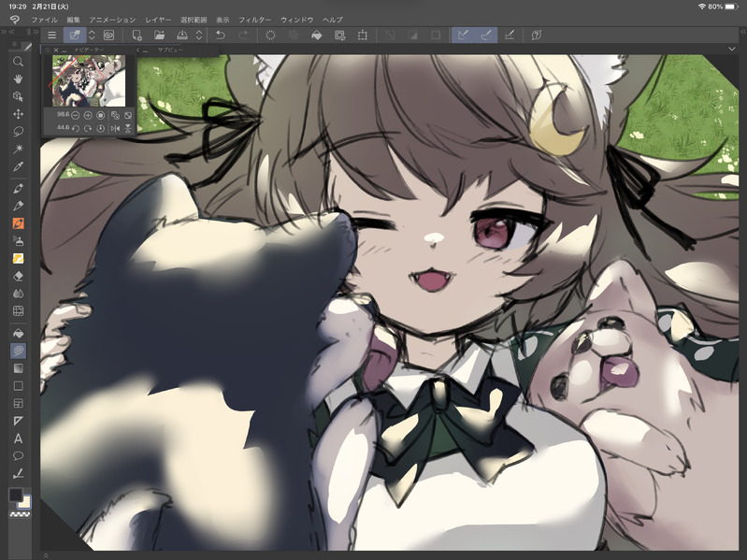Viewport: 747px width, 560px height.
Task: Toggle fit-to-navigator view button
Action: pyautogui.click(x=115, y=115)
